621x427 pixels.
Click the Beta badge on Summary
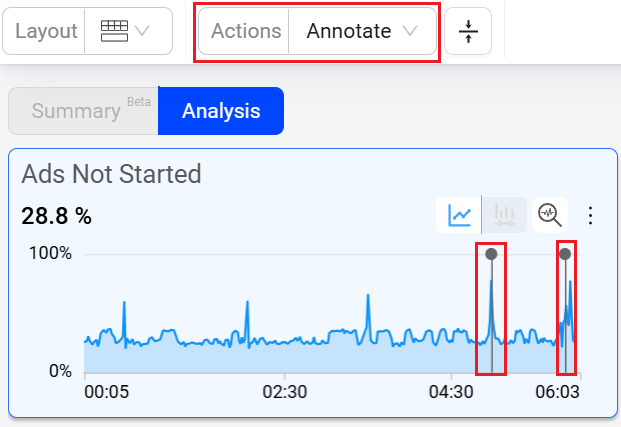tap(138, 102)
